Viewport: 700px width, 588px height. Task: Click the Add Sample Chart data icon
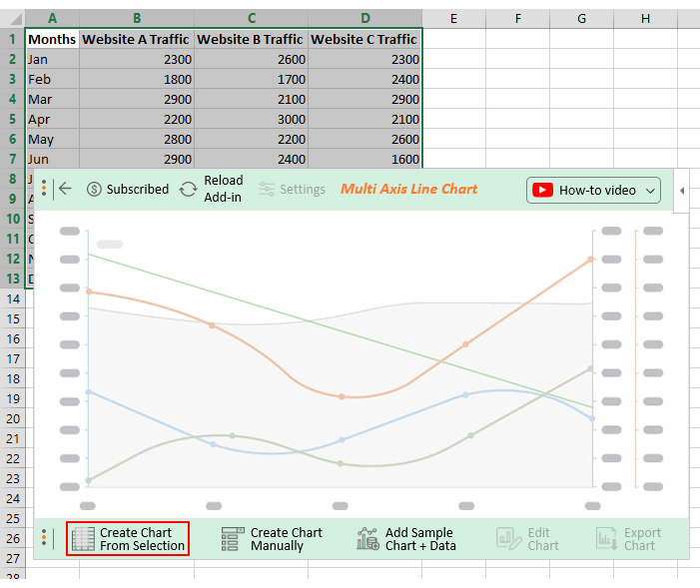pos(367,539)
